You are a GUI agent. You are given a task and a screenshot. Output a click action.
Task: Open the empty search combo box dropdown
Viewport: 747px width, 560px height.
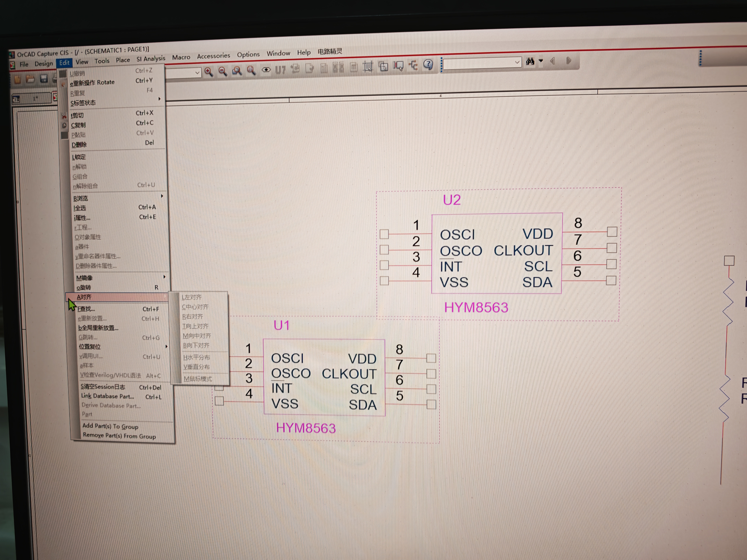coord(517,62)
